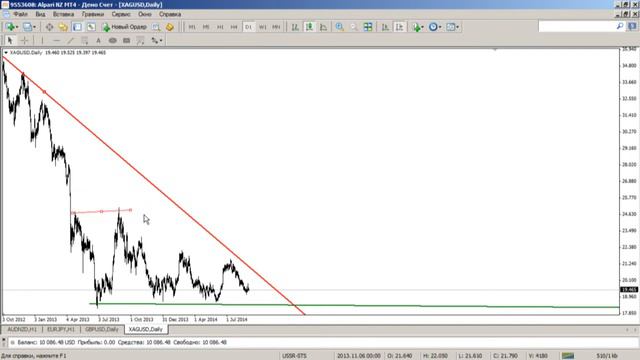Open the Окно menu

(x=144, y=14)
